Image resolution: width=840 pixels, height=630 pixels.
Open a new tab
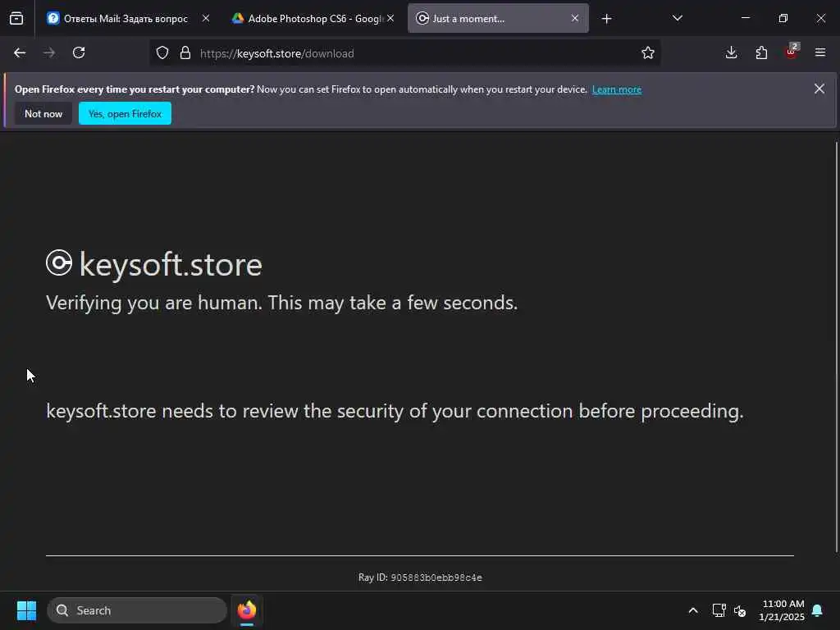[x=606, y=19]
